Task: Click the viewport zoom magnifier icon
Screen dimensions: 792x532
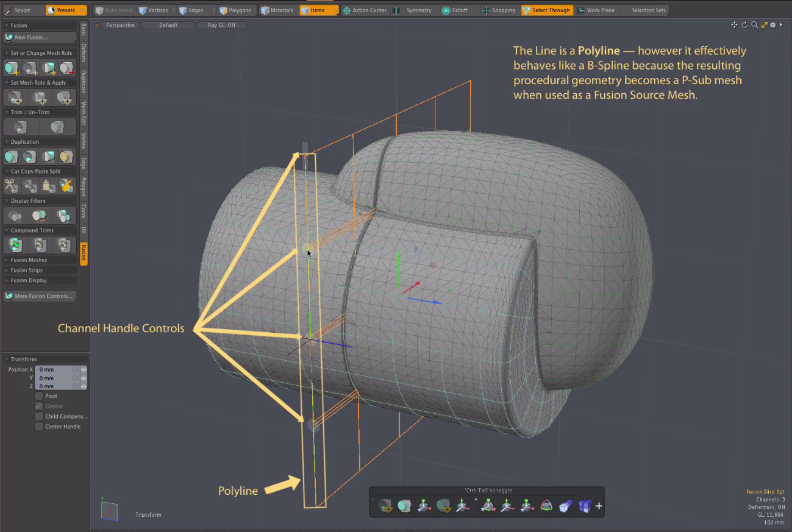Action: 754,25
